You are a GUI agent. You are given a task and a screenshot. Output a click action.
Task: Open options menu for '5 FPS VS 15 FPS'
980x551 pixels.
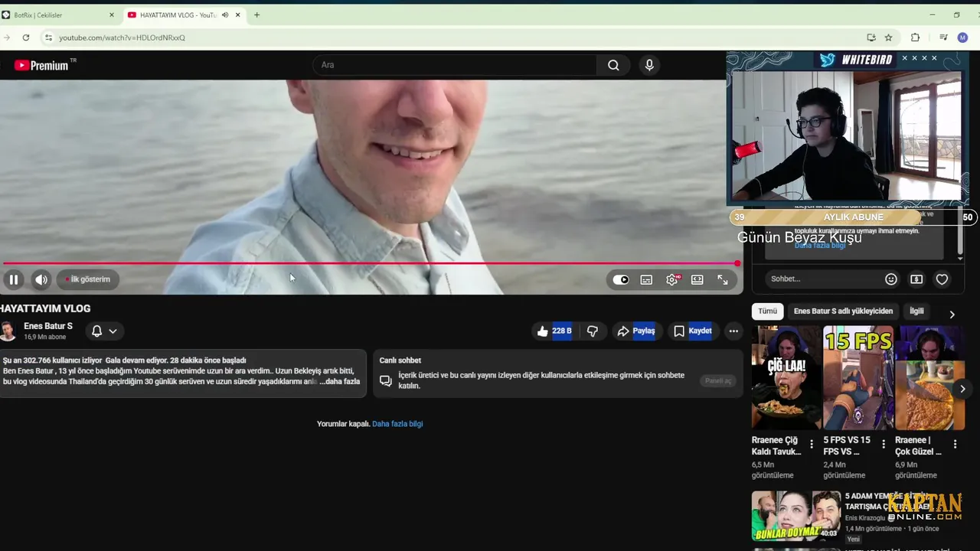tap(884, 445)
